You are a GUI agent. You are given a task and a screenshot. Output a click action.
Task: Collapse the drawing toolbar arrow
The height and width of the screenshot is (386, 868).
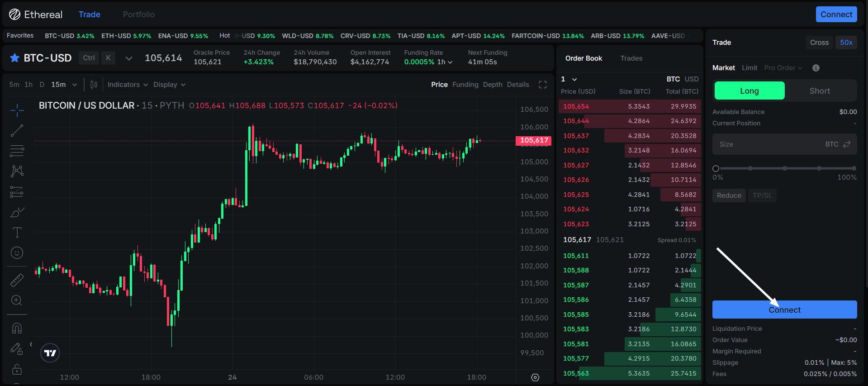(31, 344)
